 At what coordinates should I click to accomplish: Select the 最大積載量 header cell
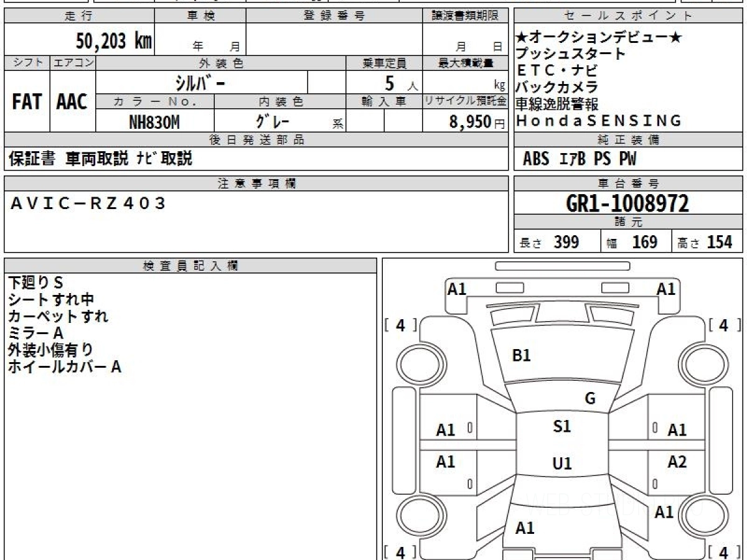[465, 63]
